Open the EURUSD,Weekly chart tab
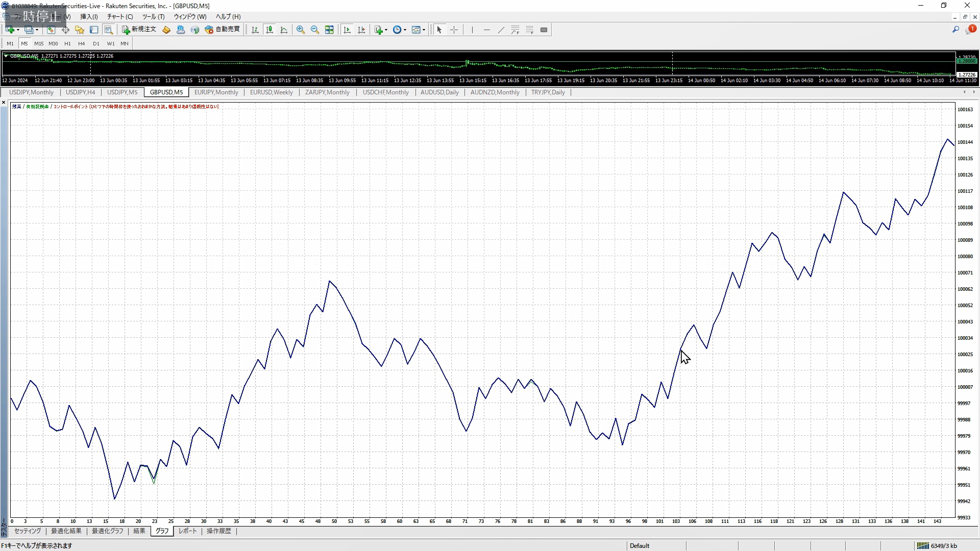980x551 pixels. click(x=271, y=92)
